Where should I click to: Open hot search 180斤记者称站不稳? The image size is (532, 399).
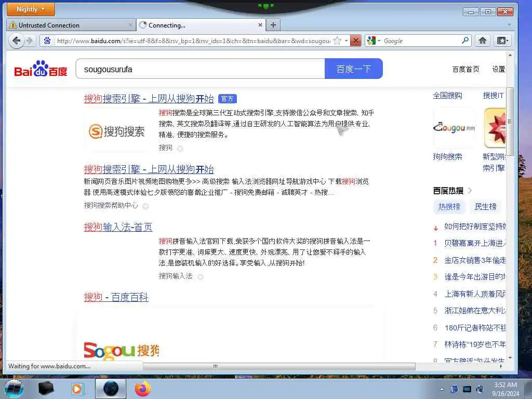click(475, 328)
